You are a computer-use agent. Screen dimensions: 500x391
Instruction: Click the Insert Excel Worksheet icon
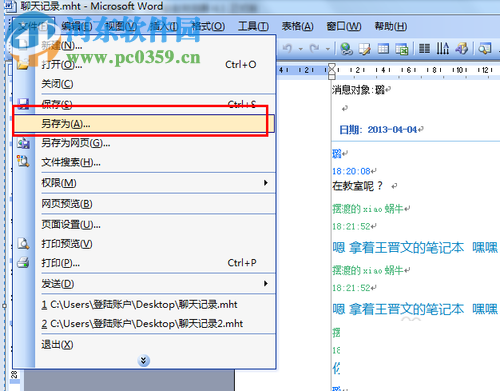[x=402, y=49]
